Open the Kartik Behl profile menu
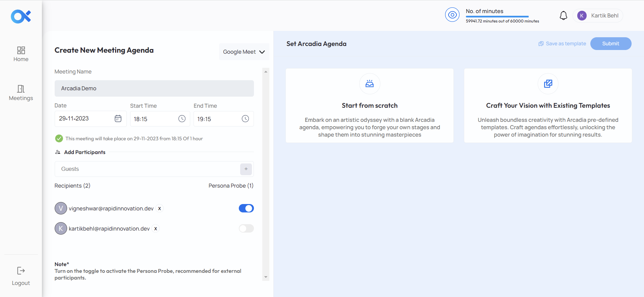Image resolution: width=644 pixels, height=297 pixels. [x=598, y=15]
